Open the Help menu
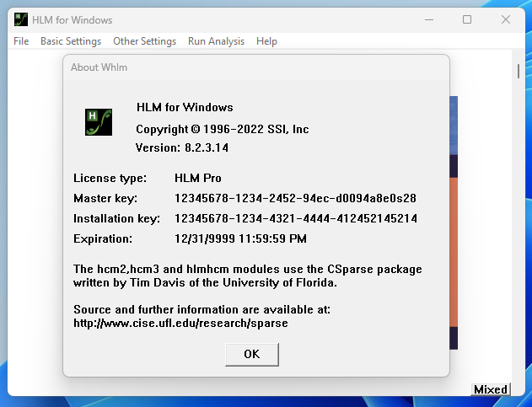The height and width of the screenshot is (407, 532). (x=266, y=41)
